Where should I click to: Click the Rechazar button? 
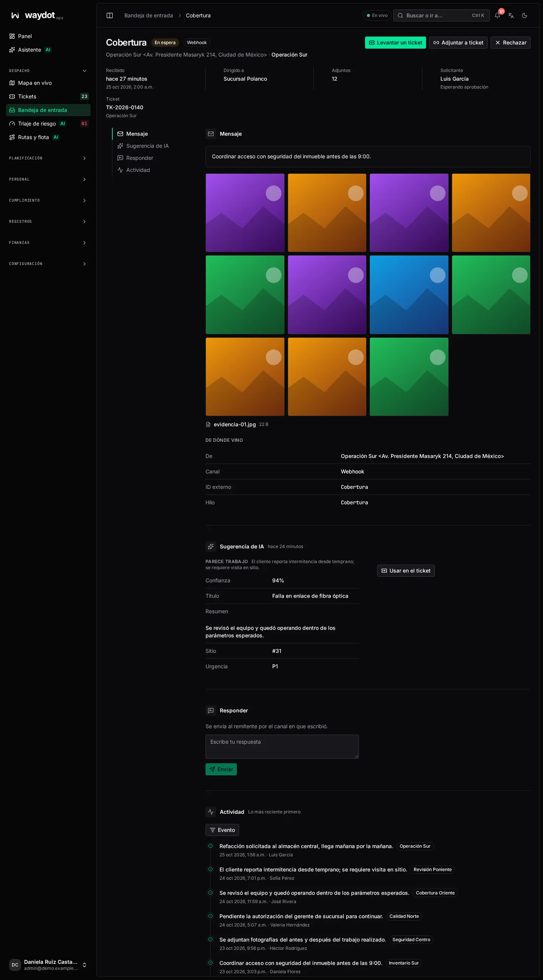coord(510,43)
